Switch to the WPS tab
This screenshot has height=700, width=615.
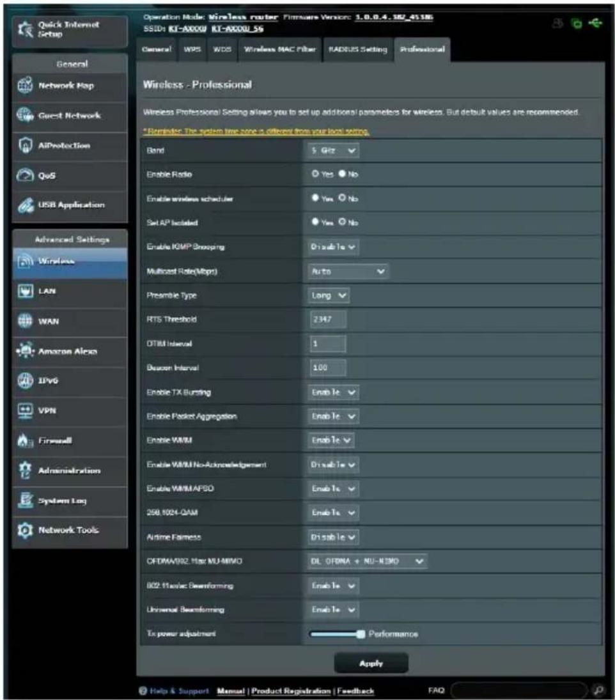pos(192,50)
